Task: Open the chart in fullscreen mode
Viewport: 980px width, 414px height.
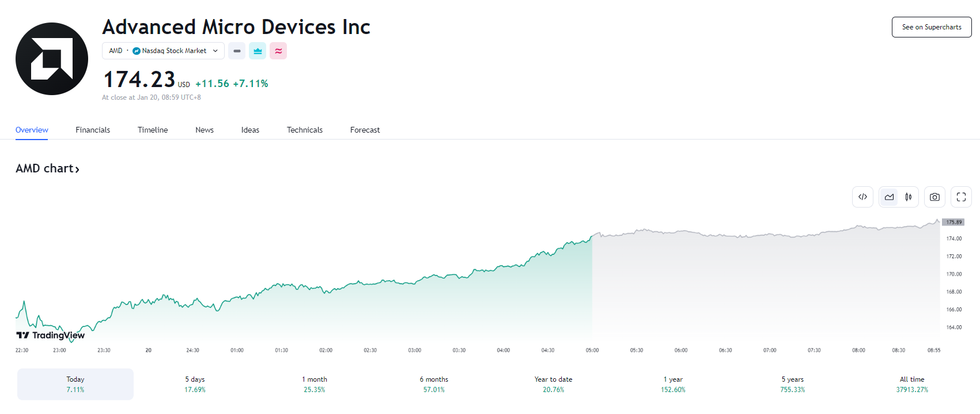Action: [x=961, y=197]
